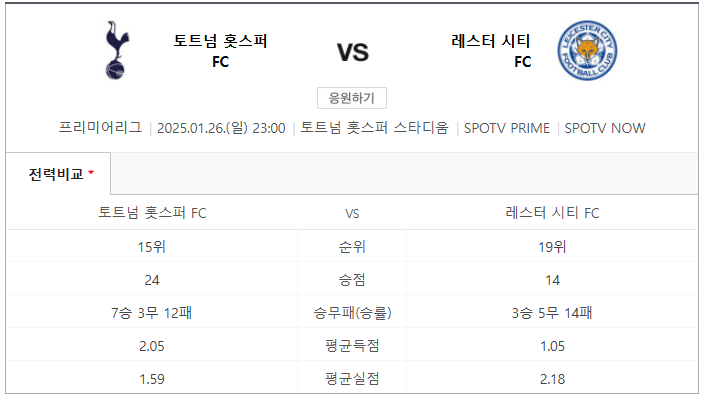Click the SPOTV NOW broadcaster text
Viewport: 704px width, 399px height.
pyautogui.click(x=605, y=128)
